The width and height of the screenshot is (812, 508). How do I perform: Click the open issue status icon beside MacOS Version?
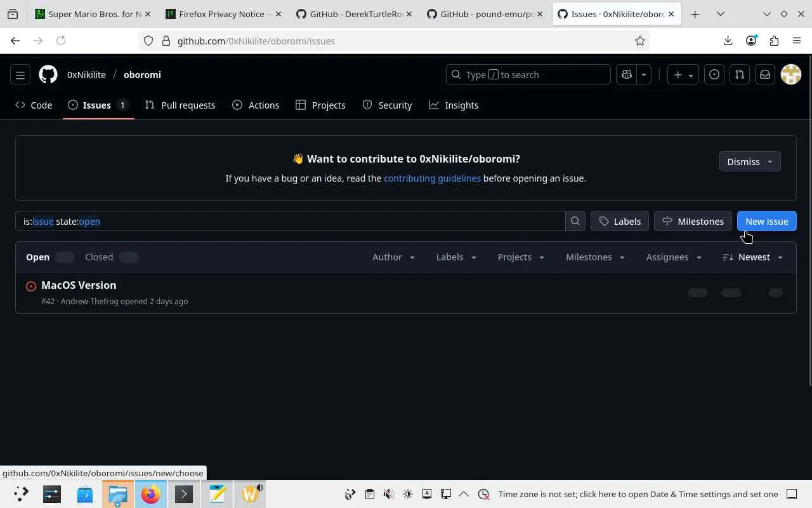click(x=30, y=286)
